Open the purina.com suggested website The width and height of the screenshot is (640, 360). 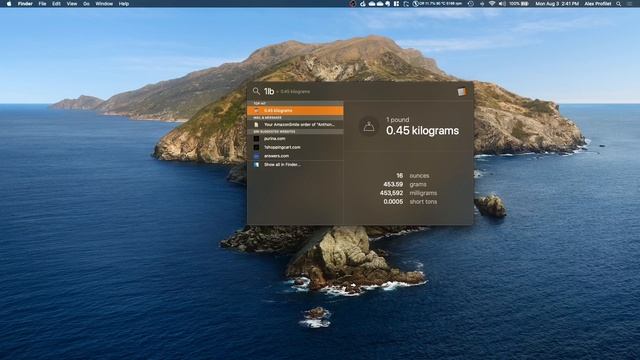[295, 139]
